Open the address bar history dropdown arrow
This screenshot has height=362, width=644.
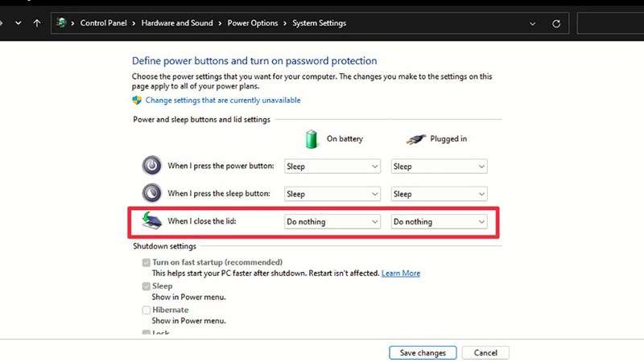point(534,23)
